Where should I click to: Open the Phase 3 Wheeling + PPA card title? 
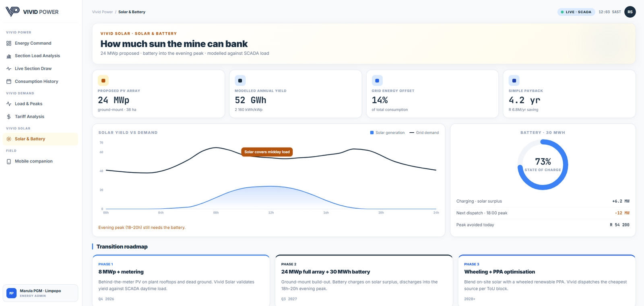500,272
